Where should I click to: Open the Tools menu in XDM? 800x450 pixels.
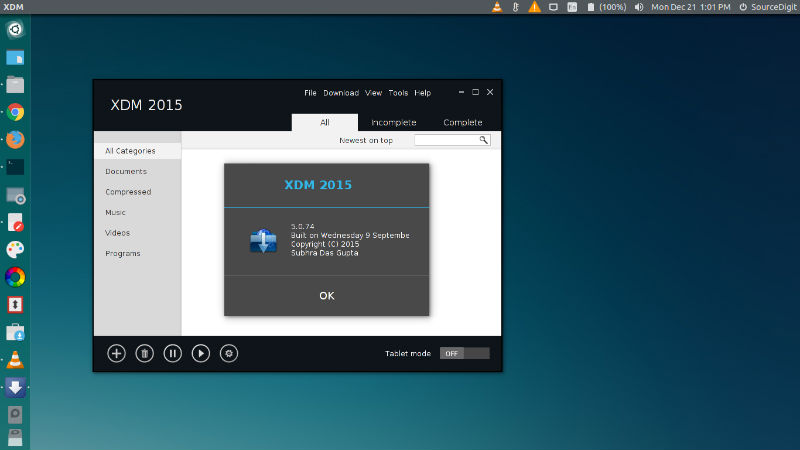click(398, 93)
